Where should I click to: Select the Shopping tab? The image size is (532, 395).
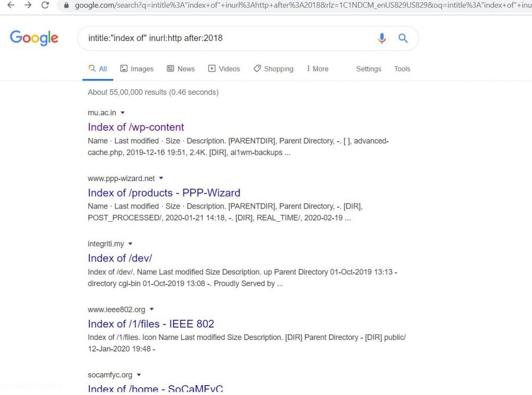pos(273,69)
